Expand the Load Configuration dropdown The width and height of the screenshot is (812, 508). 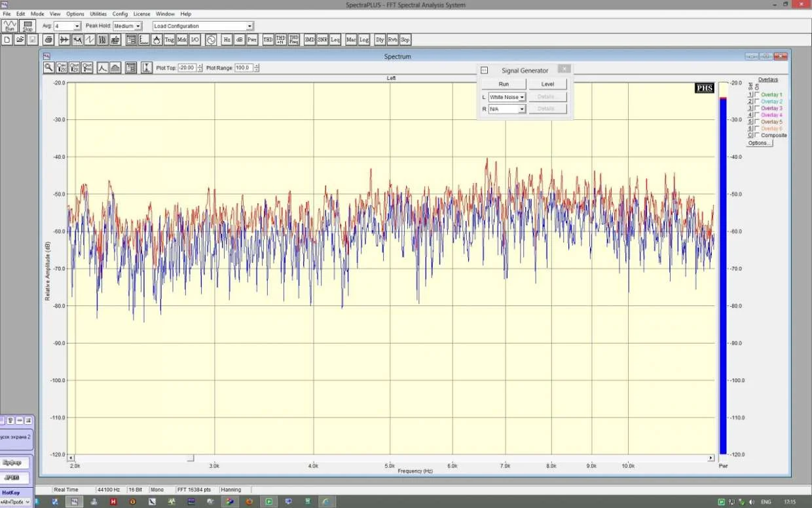(x=249, y=26)
